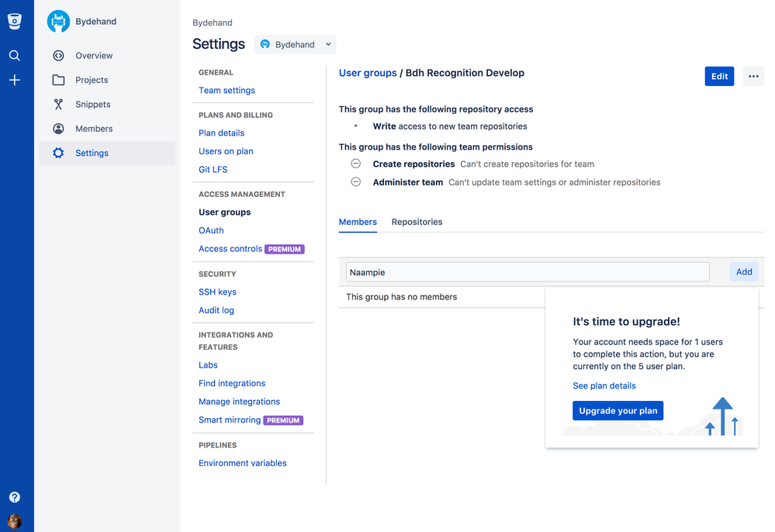Screen dimensions: 775x532
Task: Click the user profile avatar
Action: click(14, 520)
